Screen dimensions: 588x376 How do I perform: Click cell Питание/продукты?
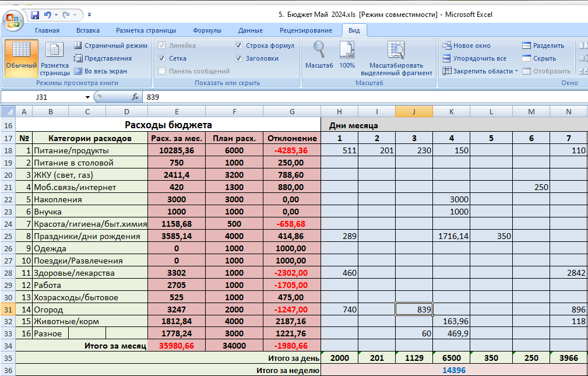pos(90,150)
